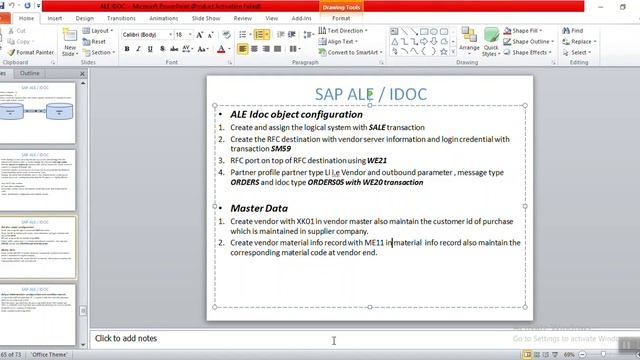Click the New Slide button

click(70, 42)
